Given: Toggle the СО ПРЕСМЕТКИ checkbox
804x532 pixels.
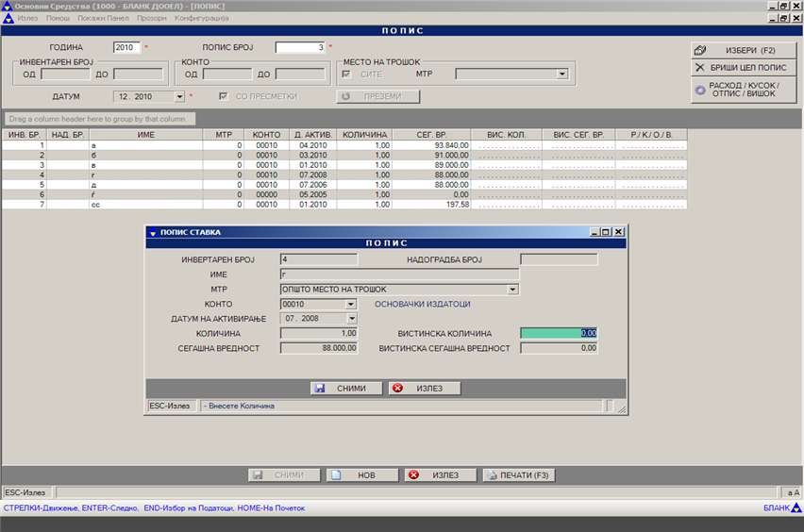Looking at the screenshot, I should pos(224,96).
